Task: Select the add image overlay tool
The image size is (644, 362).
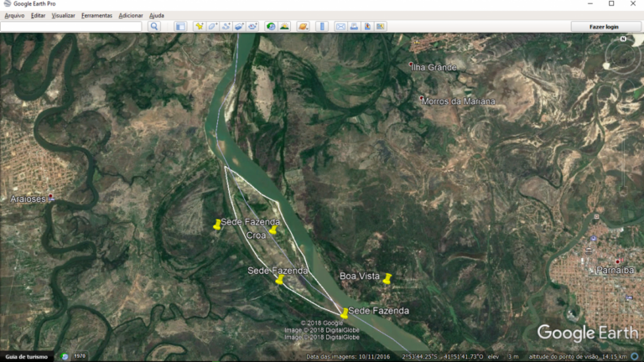Action: pos(239,27)
